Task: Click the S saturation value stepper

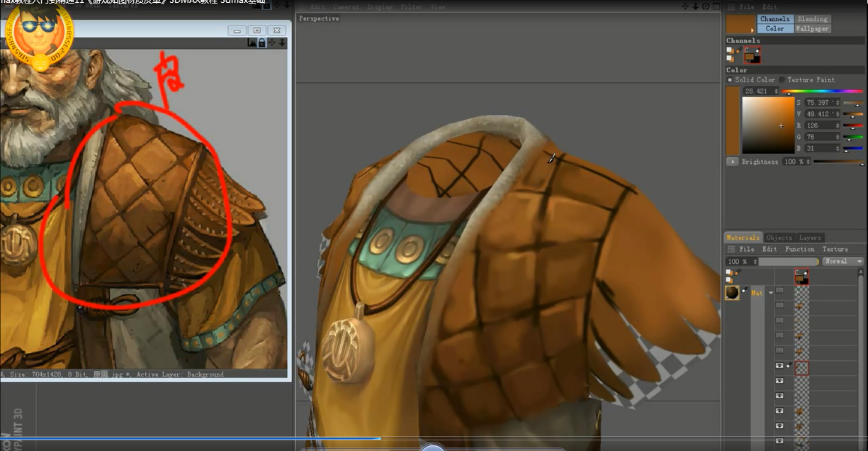Action: (x=837, y=103)
